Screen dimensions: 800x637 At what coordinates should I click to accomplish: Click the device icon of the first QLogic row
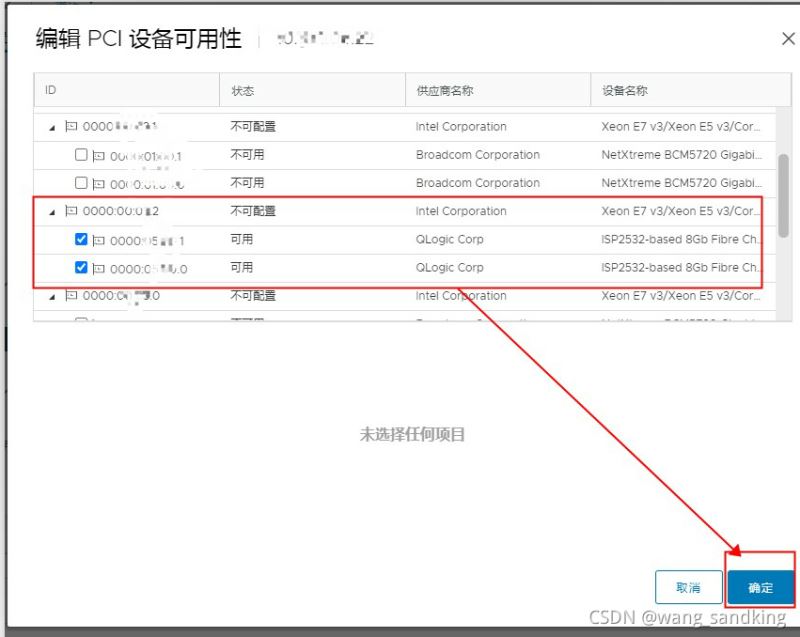click(98, 240)
